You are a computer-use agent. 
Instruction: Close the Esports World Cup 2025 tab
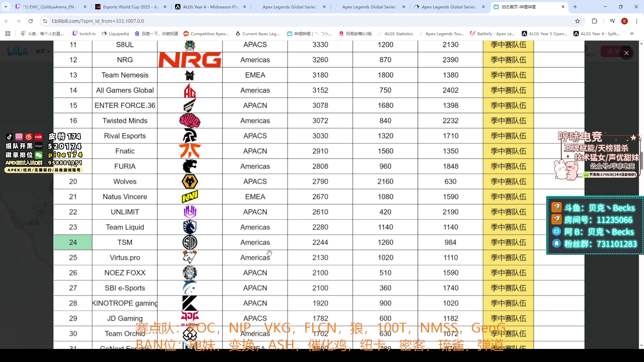pos(165,7)
